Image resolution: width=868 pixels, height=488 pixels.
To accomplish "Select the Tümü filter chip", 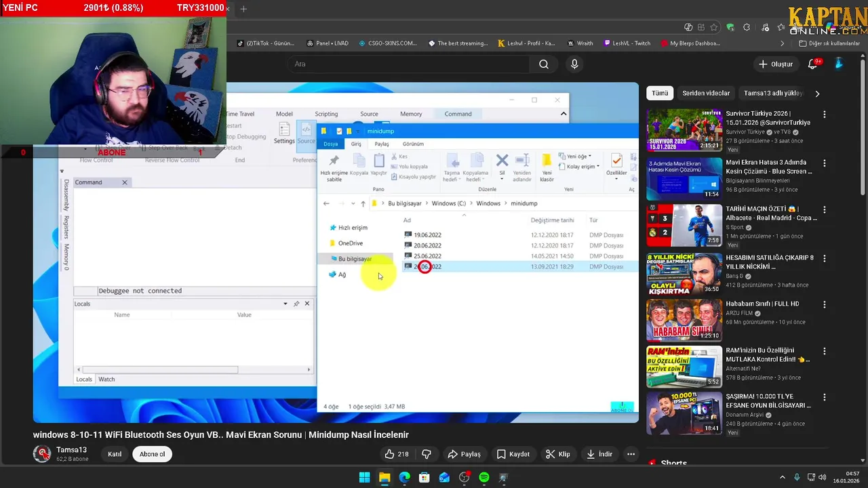I will coord(660,94).
